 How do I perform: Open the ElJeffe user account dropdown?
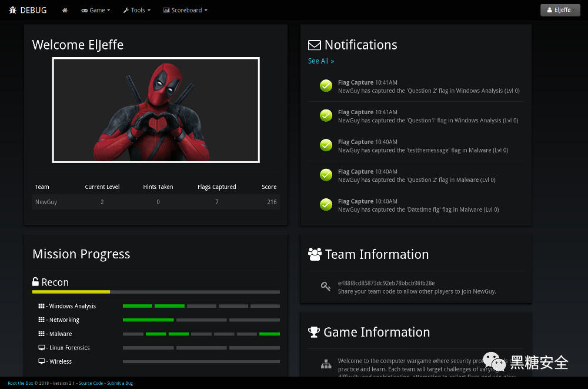point(560,10)
